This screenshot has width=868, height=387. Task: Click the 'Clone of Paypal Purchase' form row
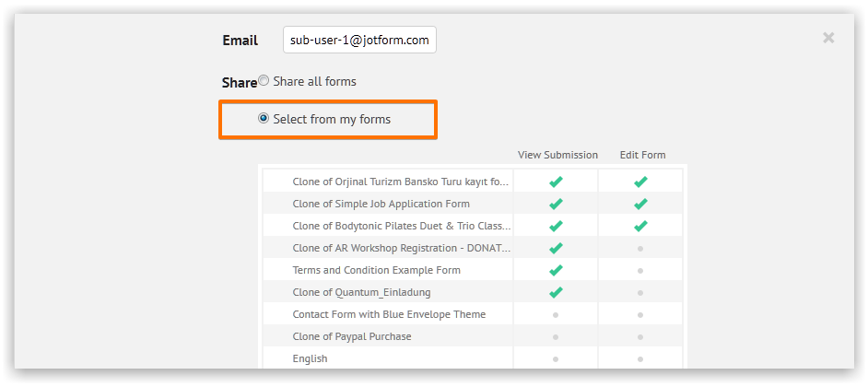(352, 336)
